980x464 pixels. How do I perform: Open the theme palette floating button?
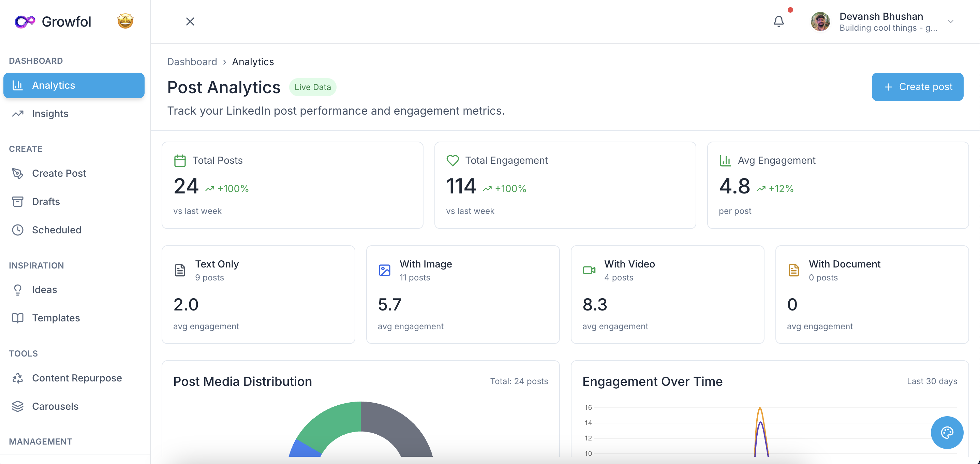[x=947, y=432]
